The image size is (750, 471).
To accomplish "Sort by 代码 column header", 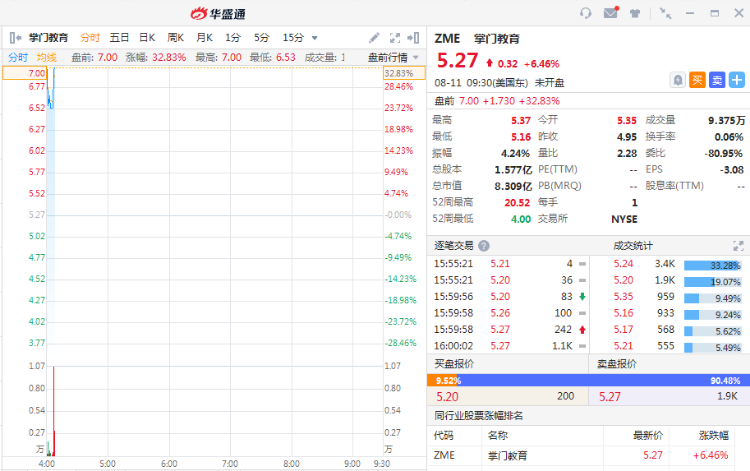I will coord(443,435).
